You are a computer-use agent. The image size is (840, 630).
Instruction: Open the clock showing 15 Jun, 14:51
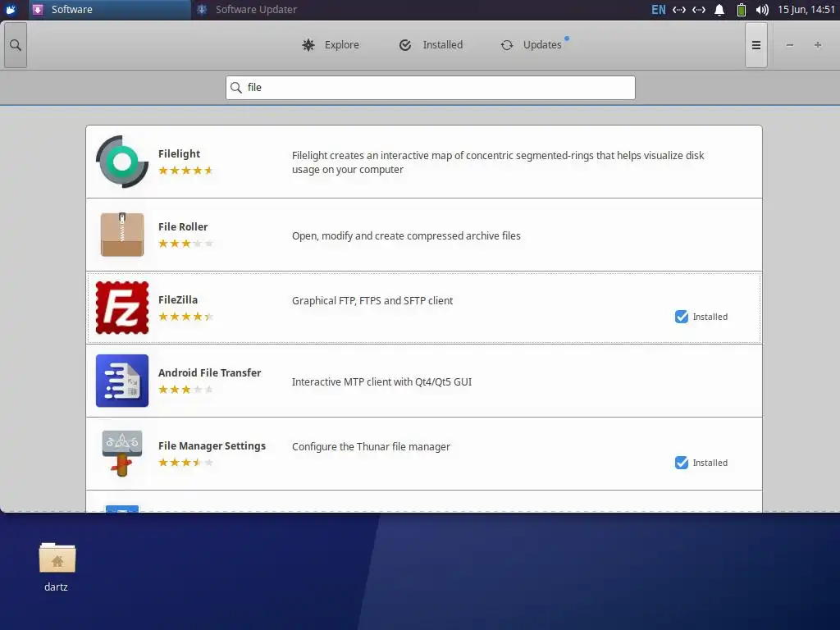pyautogui.click(x=806, y=10)
